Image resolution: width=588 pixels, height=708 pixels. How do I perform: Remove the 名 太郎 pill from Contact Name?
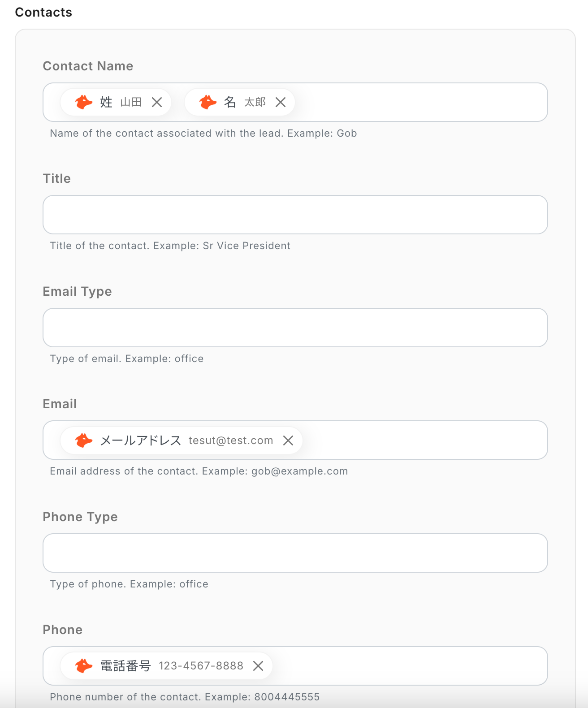click(281, 102)
